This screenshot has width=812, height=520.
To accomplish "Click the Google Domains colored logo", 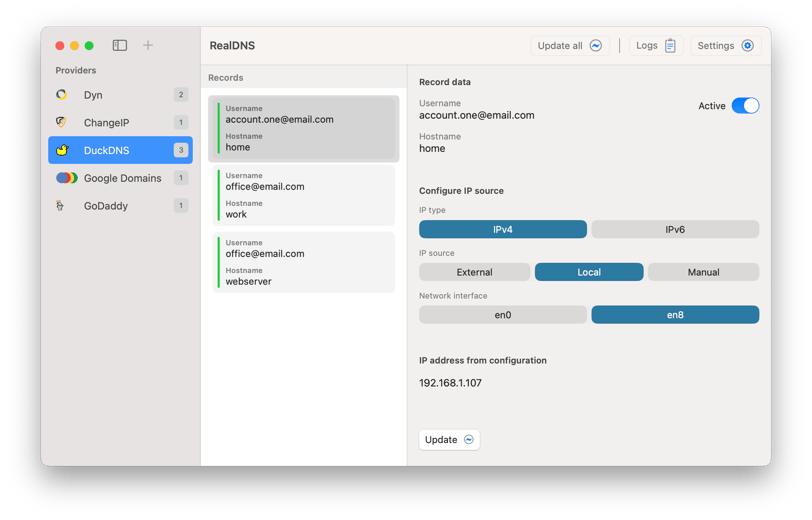I will (67, 178).
